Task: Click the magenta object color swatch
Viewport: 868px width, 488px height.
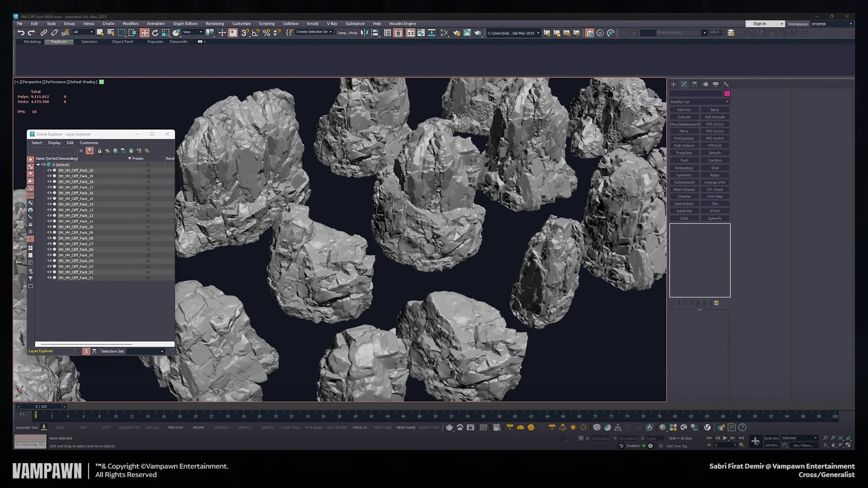Action: [727, 93]
